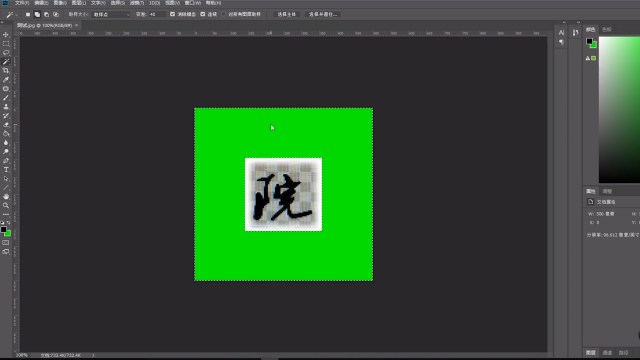Click the zoom percentage field in status bar
The image size is (640, 360).
pos(22,356)
